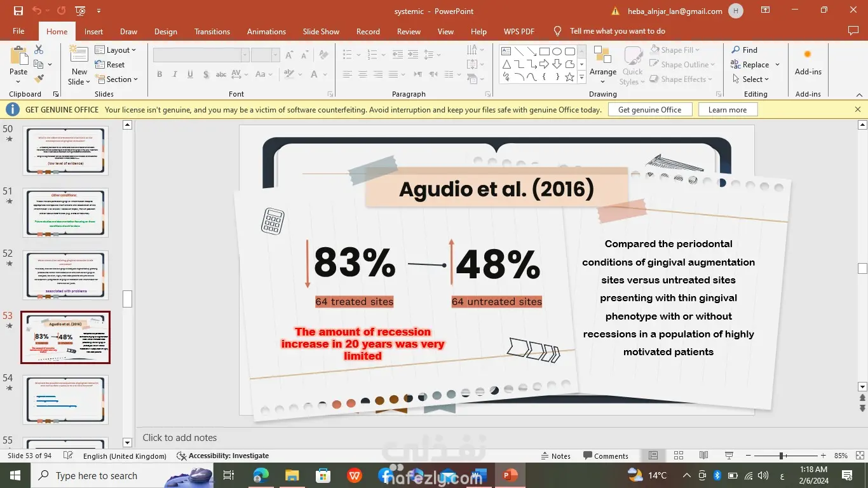Undo the last action

tap(36, 11)
